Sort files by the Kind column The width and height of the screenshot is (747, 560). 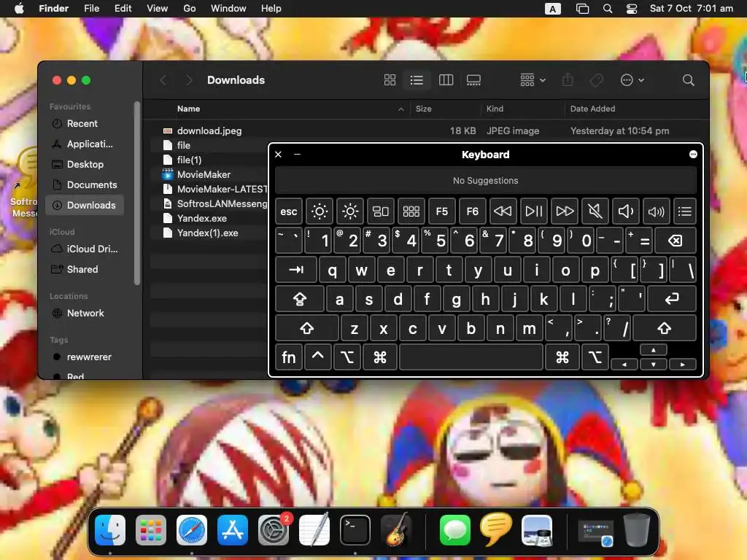coord(522,109)
